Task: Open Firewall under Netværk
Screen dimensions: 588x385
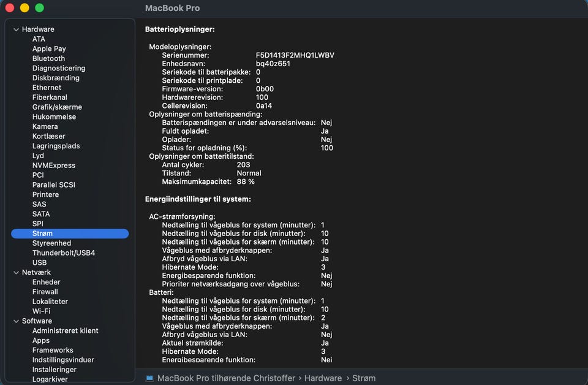Action: point(45,292)
